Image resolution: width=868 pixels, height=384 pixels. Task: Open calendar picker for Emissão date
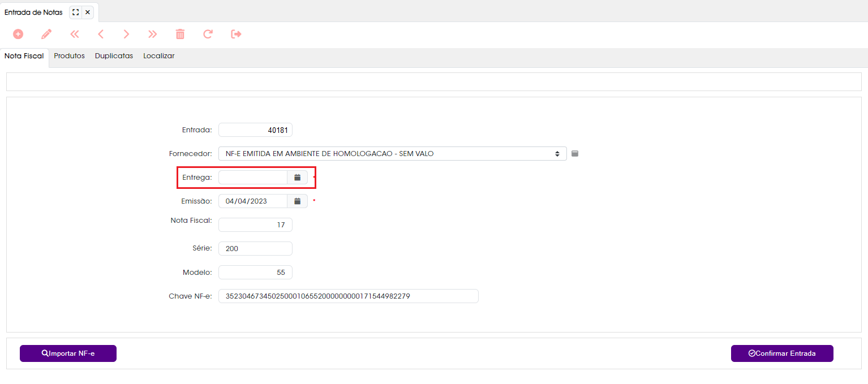pyautogui.click(x=297, y=201)
